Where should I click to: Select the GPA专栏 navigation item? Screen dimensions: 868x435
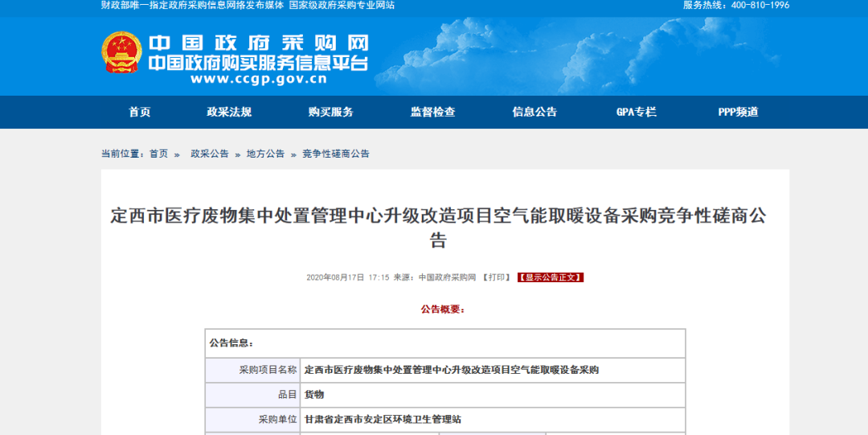point(637,112)
